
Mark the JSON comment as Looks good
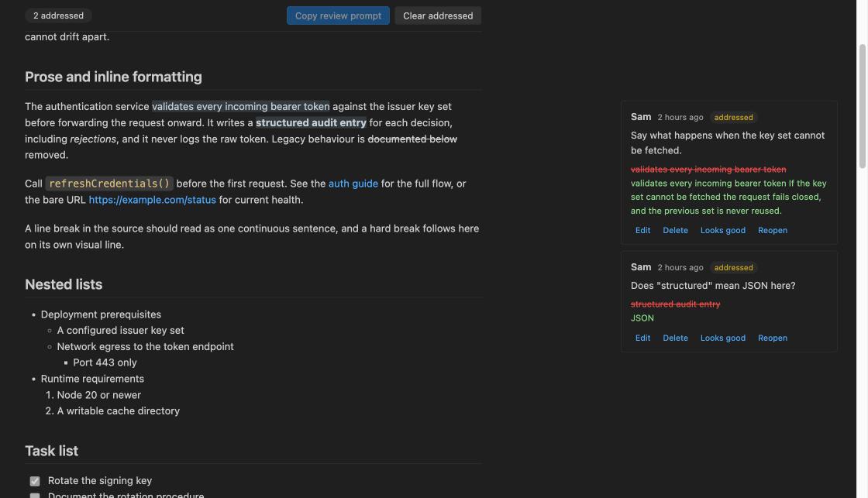722,338
